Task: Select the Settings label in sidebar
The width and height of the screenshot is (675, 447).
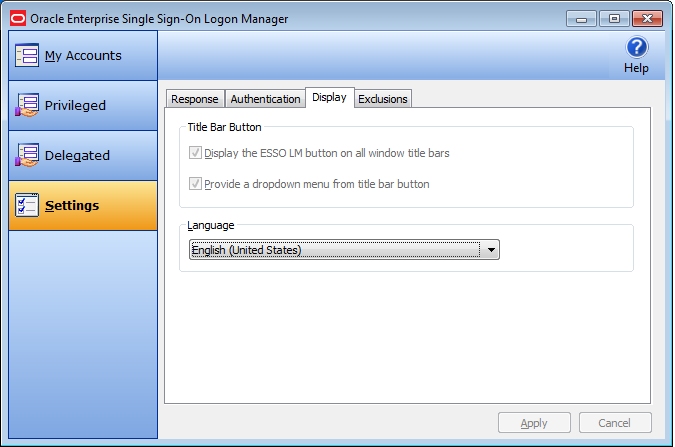Action: [x=72, y=205]
